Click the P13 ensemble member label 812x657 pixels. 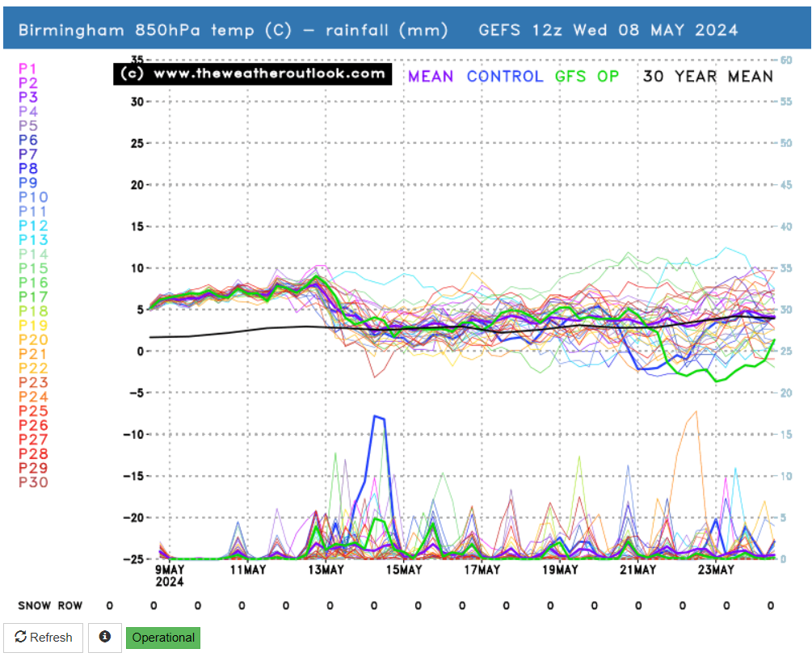33,240
